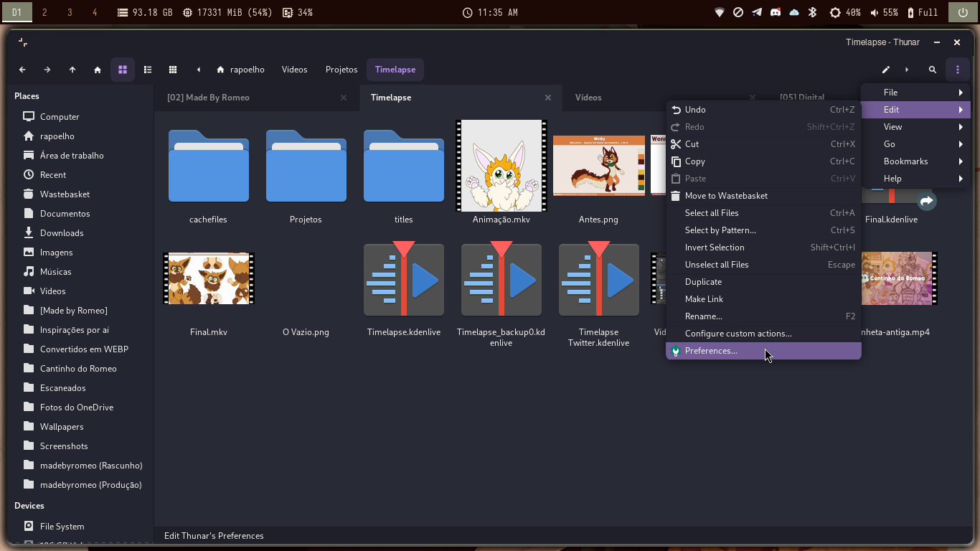This screenshot has width=980, height=551.
Task: Click the pencil edit-path icon
Action: 886,70
